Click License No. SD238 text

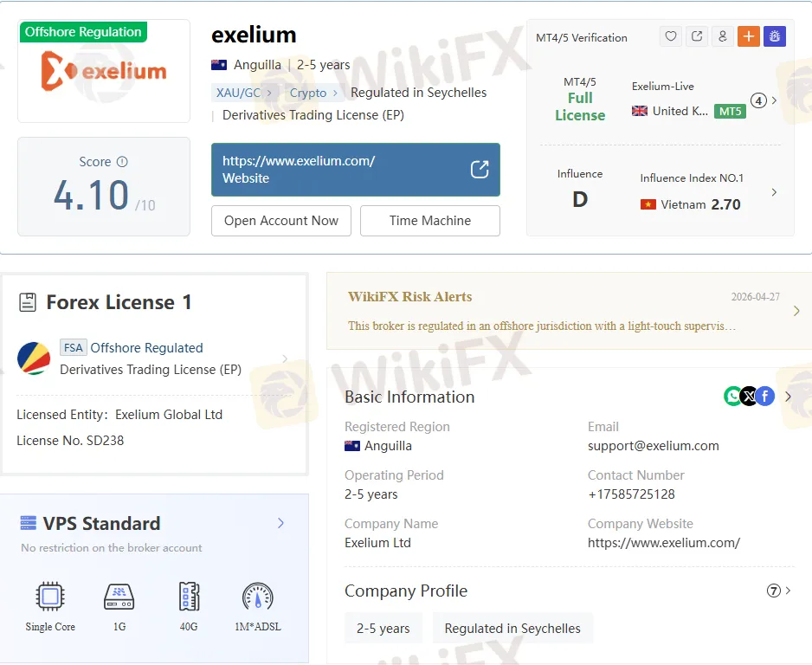(70, 440)
